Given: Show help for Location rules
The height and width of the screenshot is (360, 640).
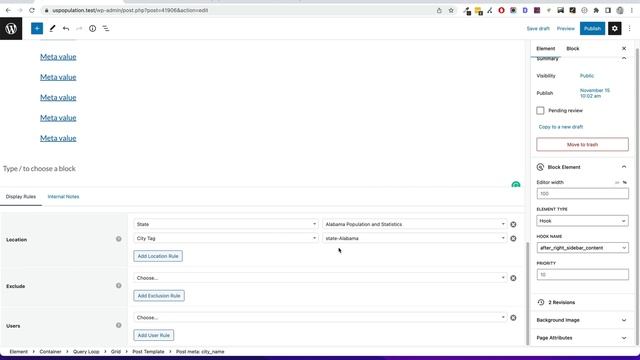Looking at the screenshot, I should click(x=118, y=239).
